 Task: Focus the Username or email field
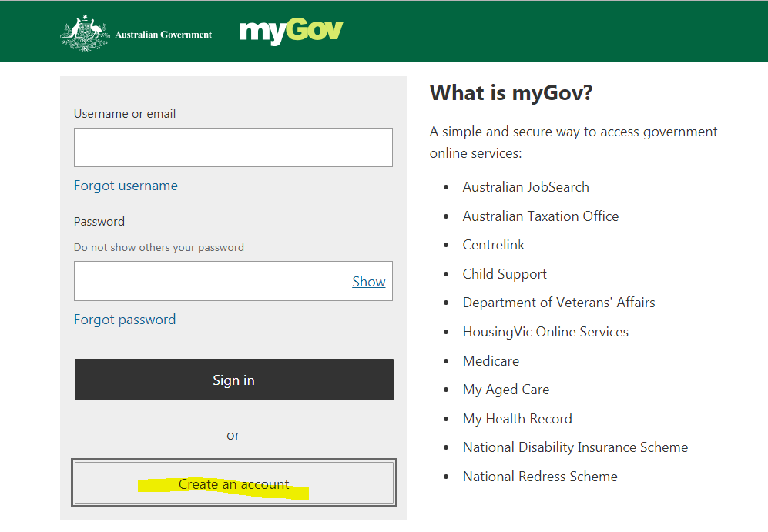233,147
